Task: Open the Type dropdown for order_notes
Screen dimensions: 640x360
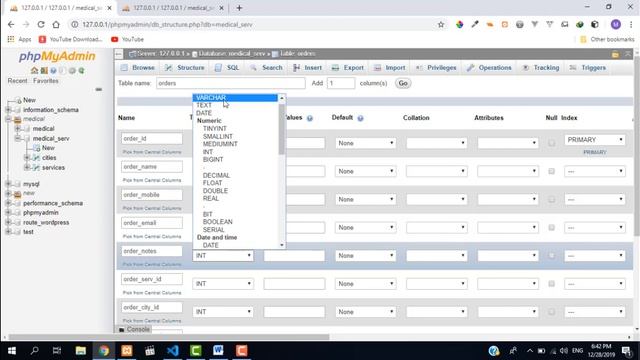Action: point(223,256)
